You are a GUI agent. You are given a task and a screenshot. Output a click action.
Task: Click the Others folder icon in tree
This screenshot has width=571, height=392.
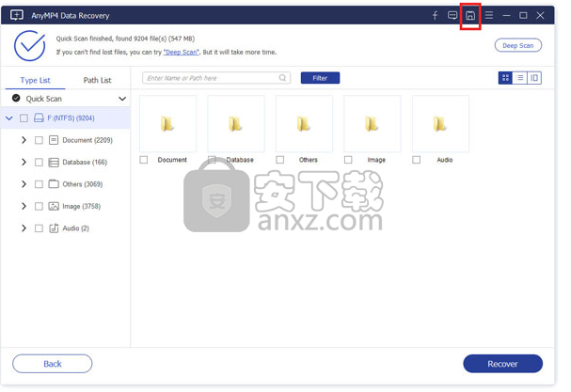point(54,184)
